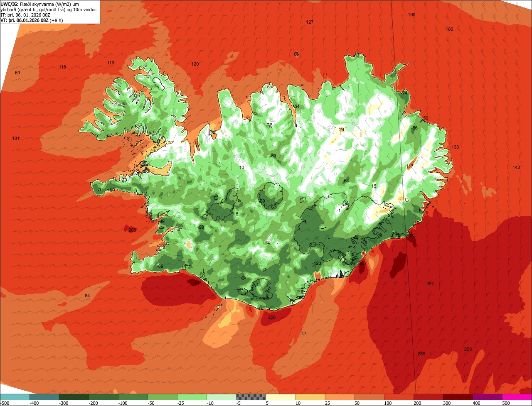
Task: Click the map value '142'
Action: [516, 167]
